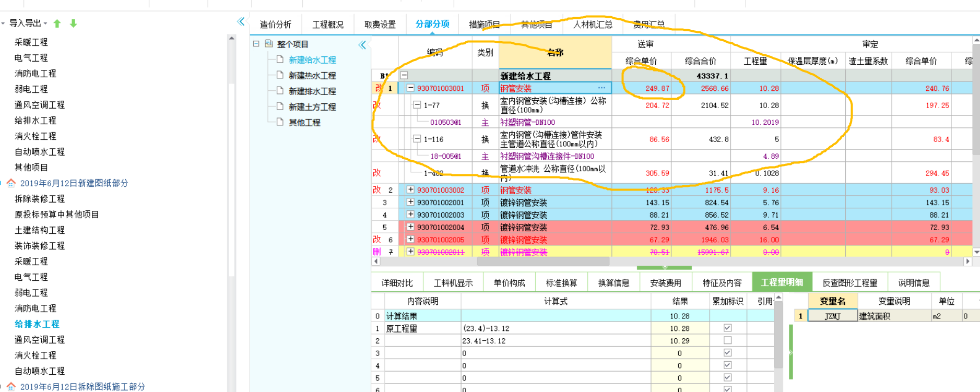980x392 pixels.
Task: Collapse sub-item 1-77
Action: [x=417, y=105]
